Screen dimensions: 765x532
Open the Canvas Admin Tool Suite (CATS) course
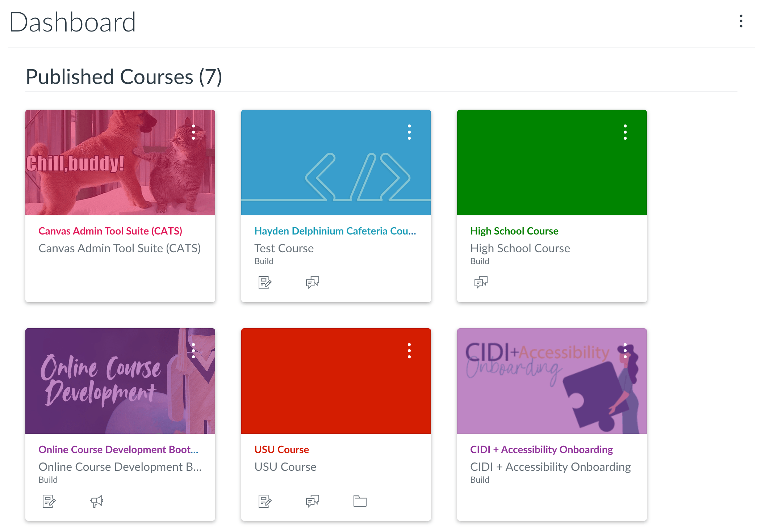tap(110, 231)
